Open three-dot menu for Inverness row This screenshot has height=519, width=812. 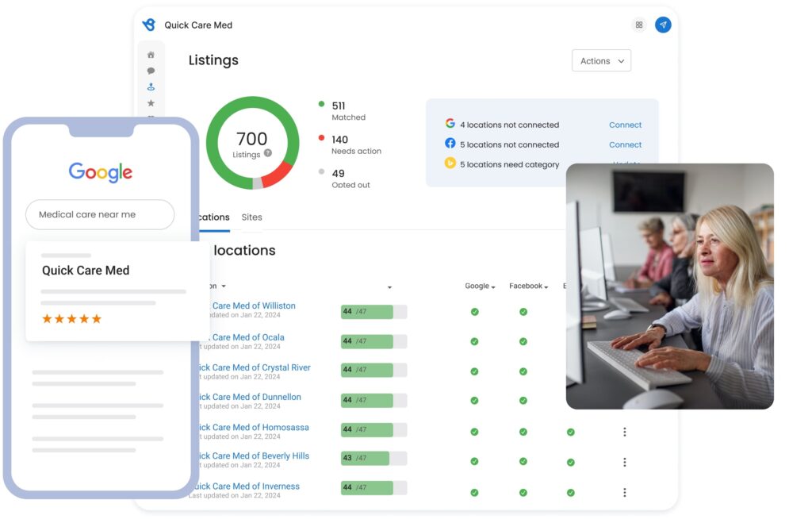point(625,493)
